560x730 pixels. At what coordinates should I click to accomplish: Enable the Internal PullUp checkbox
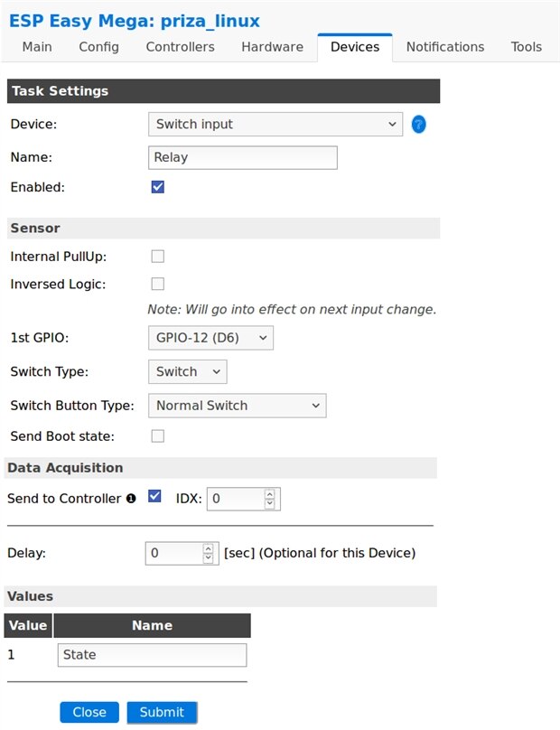(157, 257)
